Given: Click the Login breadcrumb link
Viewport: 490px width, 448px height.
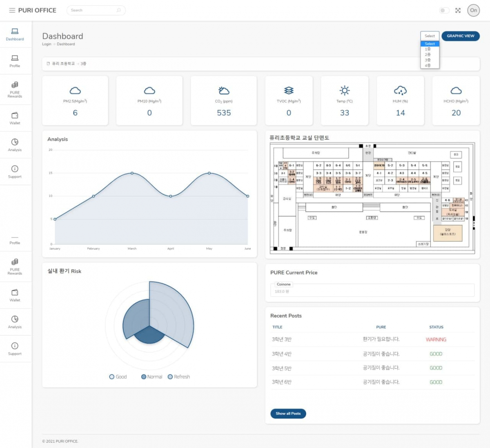Looking at the screenshot, I should click(x=47, y=44).
